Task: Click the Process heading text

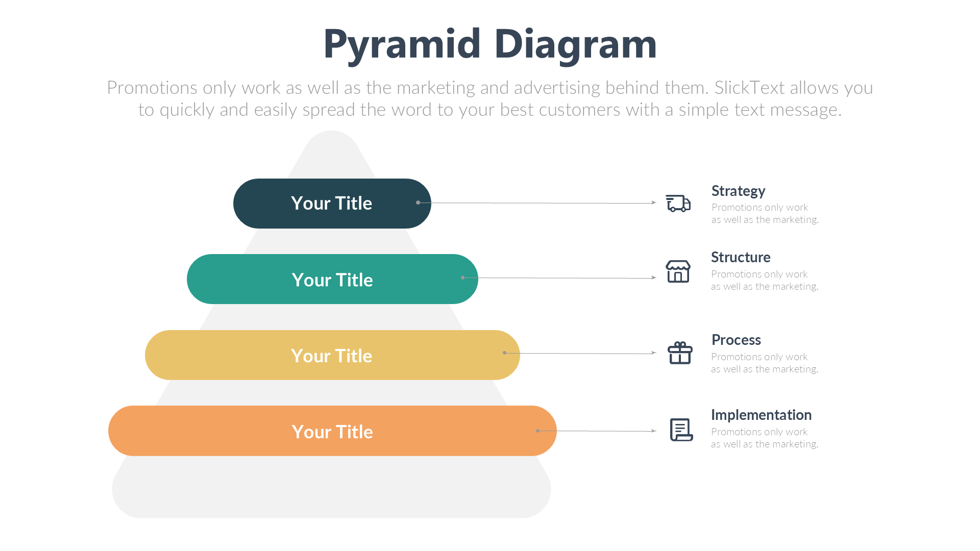Action: coord(736,340)
